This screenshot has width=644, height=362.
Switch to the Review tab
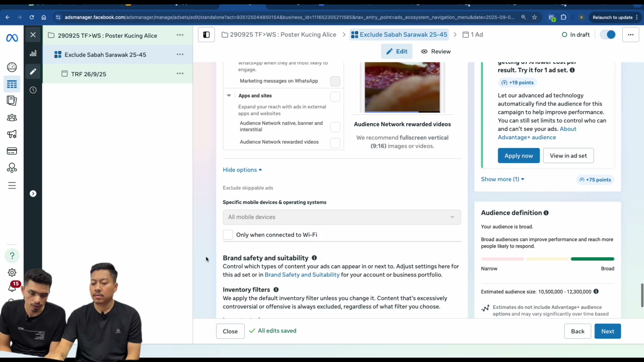pos(436,52)
